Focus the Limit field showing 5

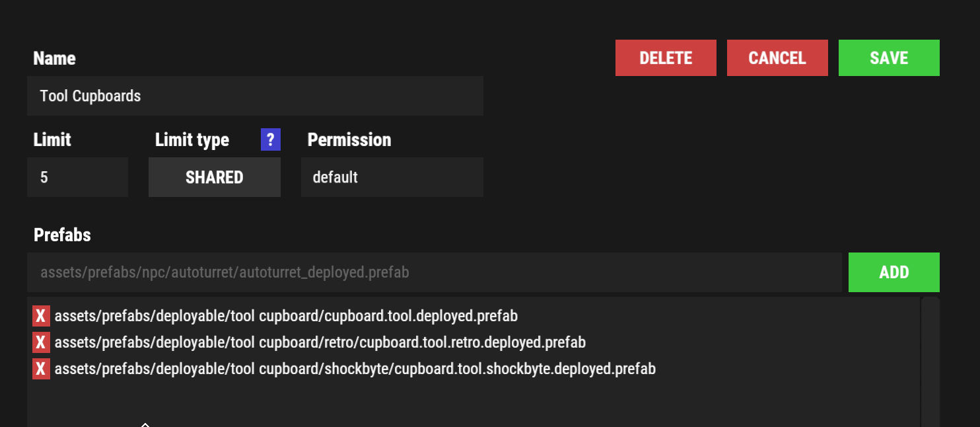pos(77,177)
